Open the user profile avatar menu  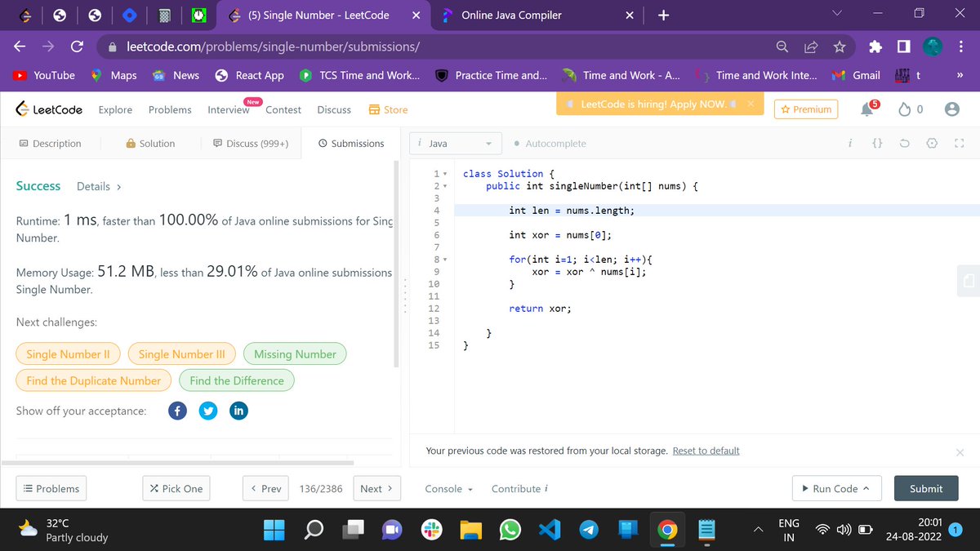coord(951,109)
